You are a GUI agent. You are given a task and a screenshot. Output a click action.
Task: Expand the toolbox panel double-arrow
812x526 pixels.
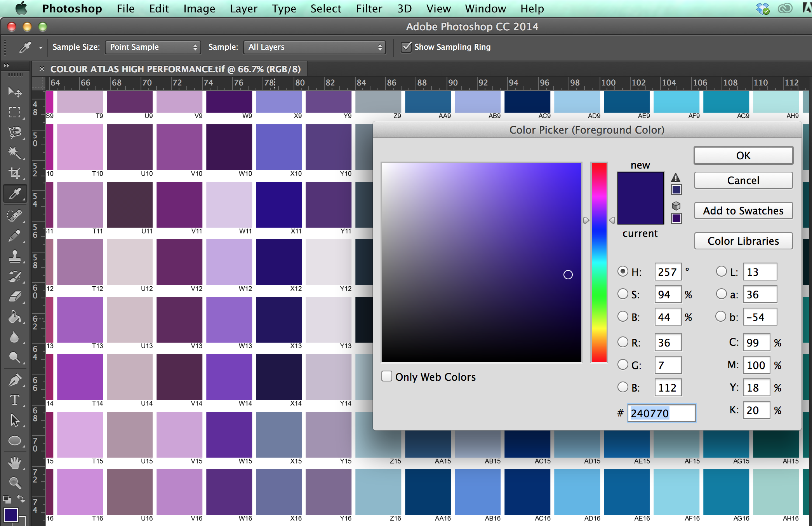pos(6,66)
